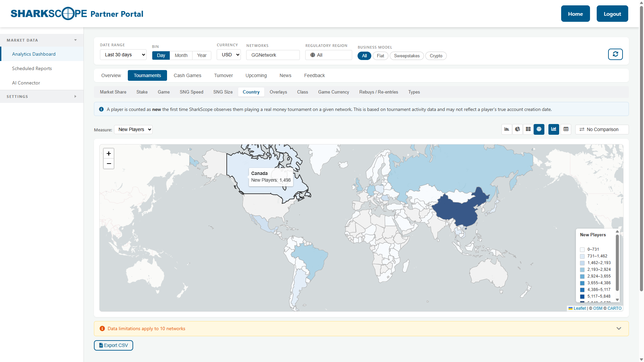Click the SharkScope logo

coord(49,14)
